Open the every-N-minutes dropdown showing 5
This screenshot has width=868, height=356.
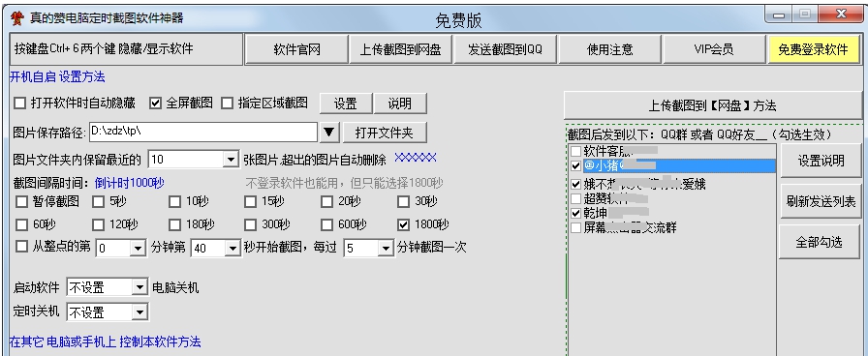point(387,249)
